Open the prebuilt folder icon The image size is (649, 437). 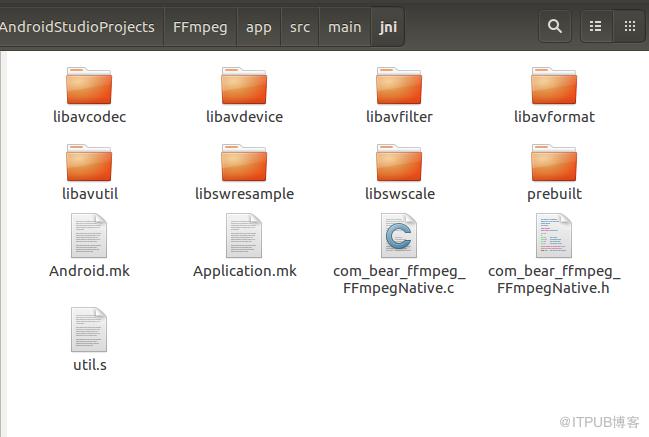pos(554,163)
